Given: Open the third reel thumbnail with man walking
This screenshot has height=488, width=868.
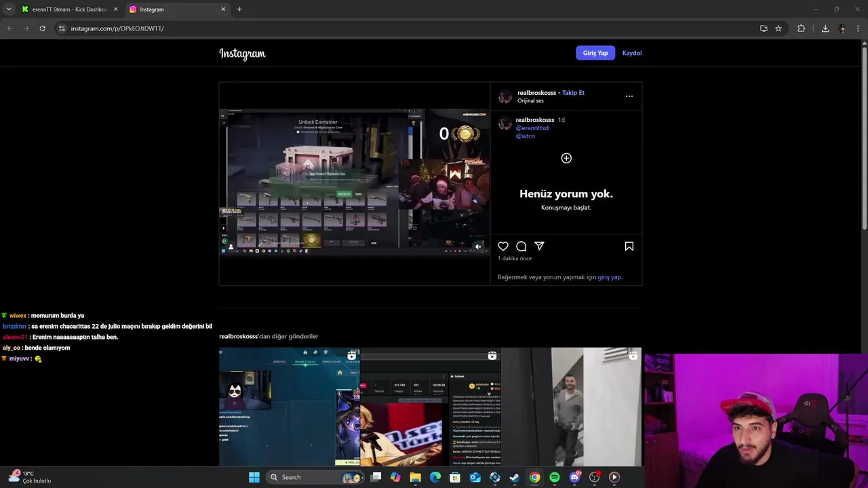Looking at the screenshot, I should click(x=571, y=407).
